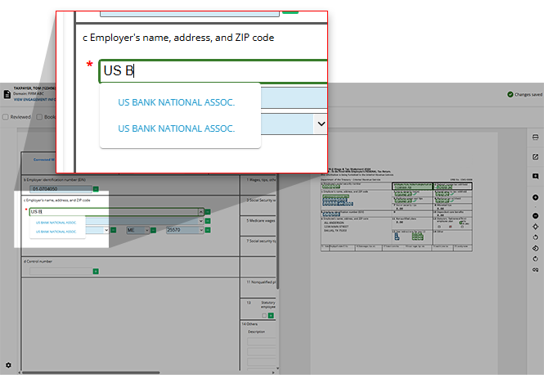Zoom out with the minus icon
The image size is (544, 392).
pyautogui.click(x=535, y=216)
